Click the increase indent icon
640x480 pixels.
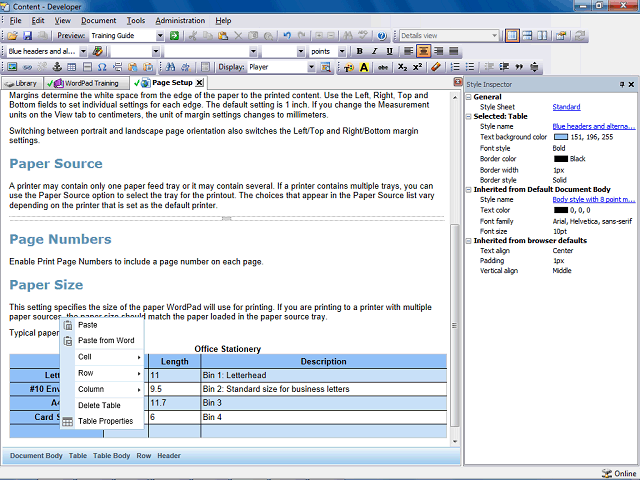(x=504, y=67)
